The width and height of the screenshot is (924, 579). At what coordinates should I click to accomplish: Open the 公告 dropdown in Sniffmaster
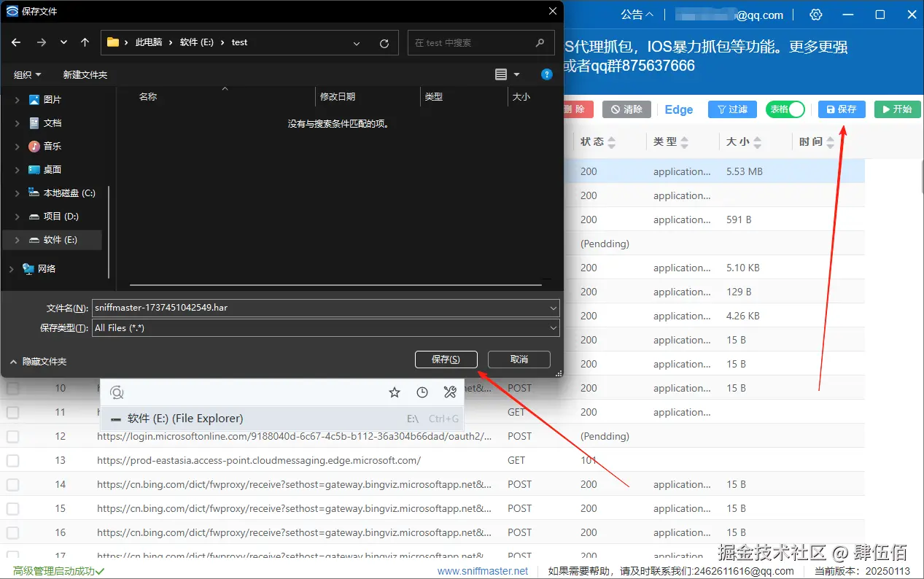(x=637, y=15)
